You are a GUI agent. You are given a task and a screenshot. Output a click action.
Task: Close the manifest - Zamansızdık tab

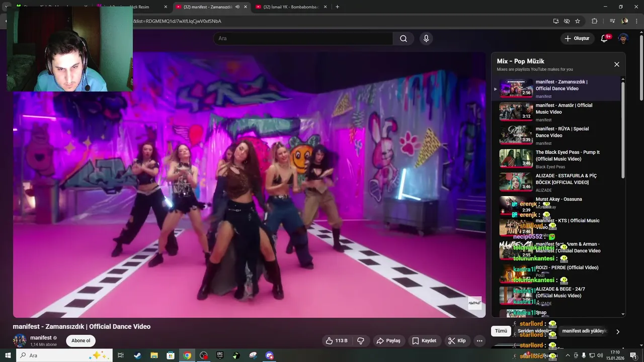pos(246,7)
